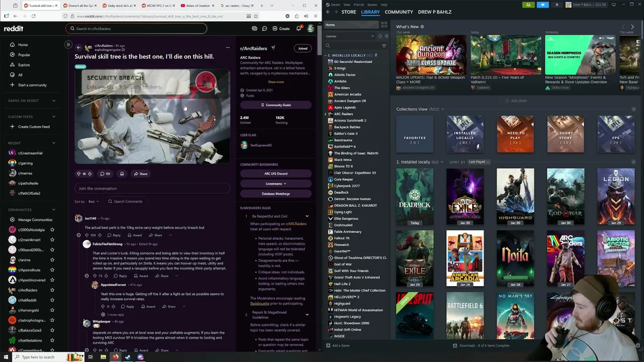Open Deadlock game cover in Steam
The image size is (644, 362).
pyautogui.click(x=415, y=197)
